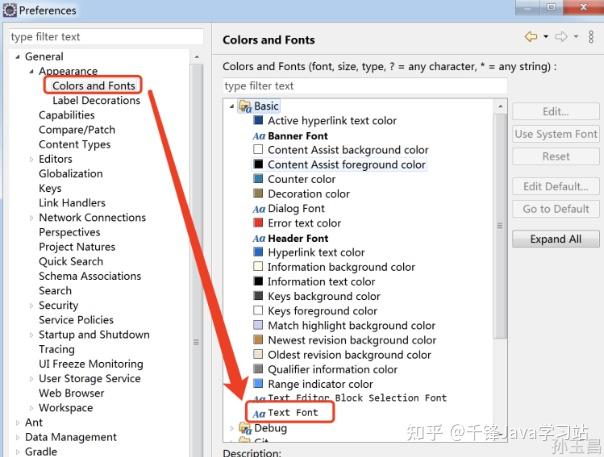The width and height of the screenshot is (604, 457).
Task: Click the Text Font Aa icon
Action: (x=259, y=413)
